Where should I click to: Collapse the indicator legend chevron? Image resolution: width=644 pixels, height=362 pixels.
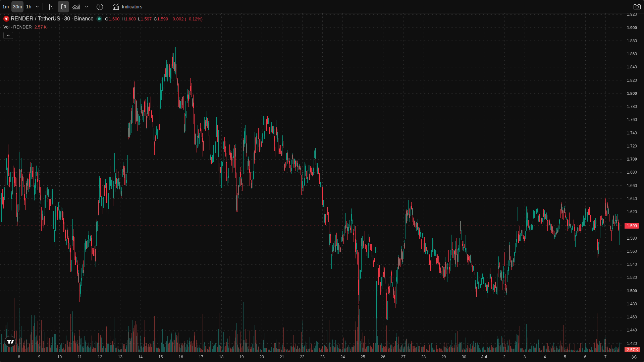pos(8,36)
